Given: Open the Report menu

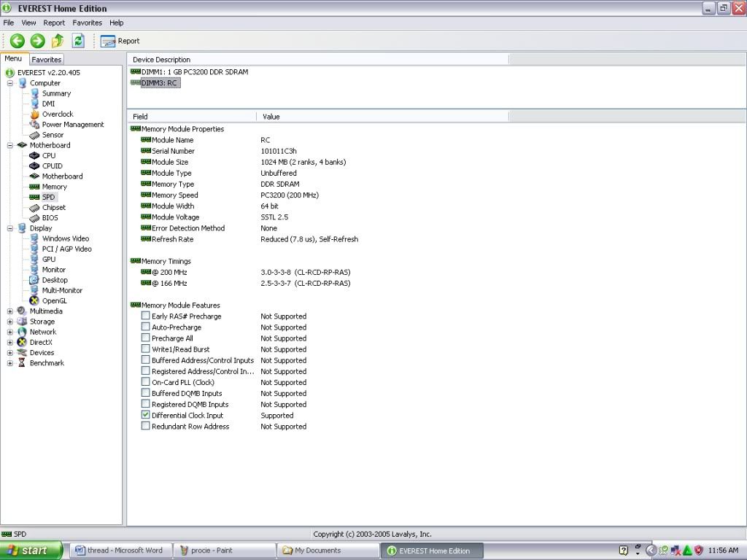Looking at the screenshot, I should pos(54,23).
